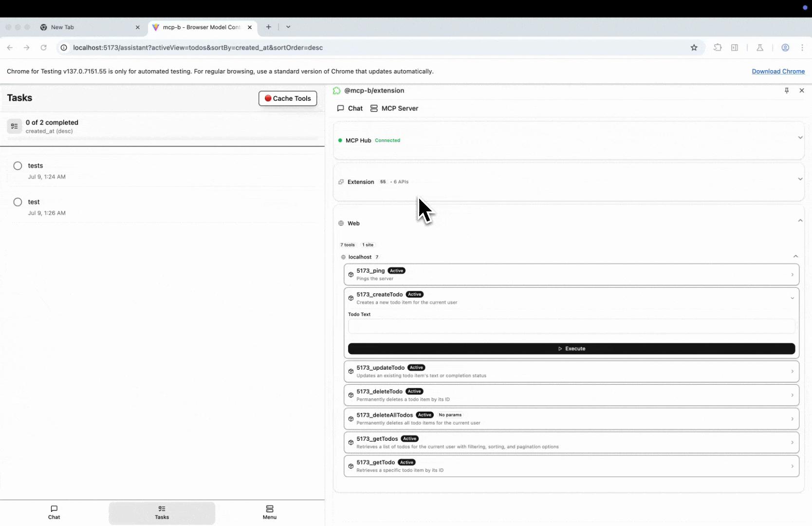Mark the 'test' task as complete
The width and height of the screenshot is (812, 526).
point(18,202)
